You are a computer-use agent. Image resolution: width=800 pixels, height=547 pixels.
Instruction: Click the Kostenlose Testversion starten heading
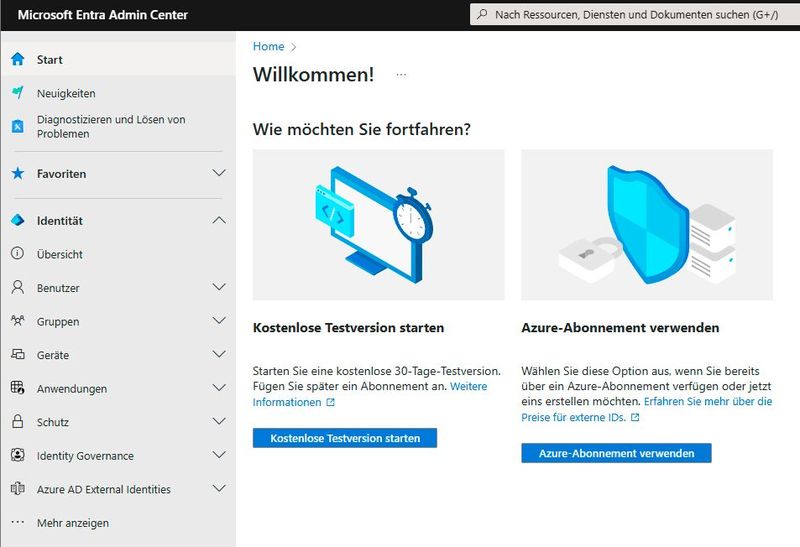point(348,328)
